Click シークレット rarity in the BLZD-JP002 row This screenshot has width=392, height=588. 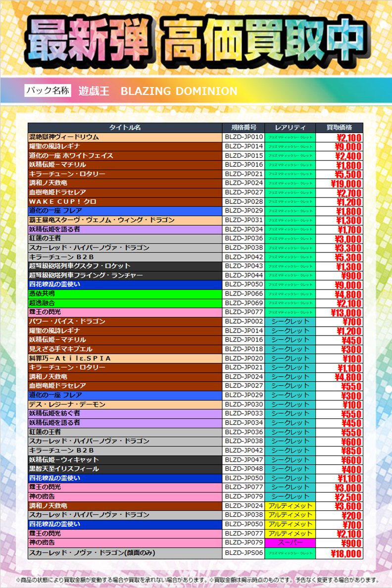(x=290, y=321)
